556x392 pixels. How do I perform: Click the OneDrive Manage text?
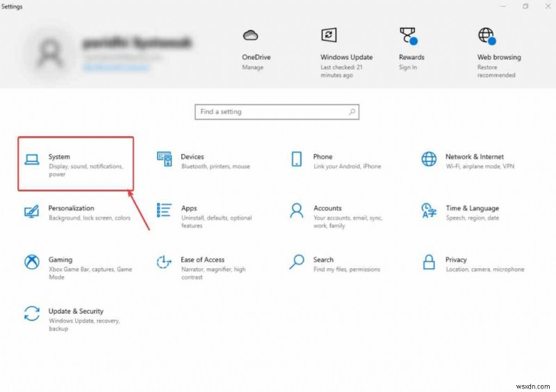pyautogui.click(x=252, y=67)
